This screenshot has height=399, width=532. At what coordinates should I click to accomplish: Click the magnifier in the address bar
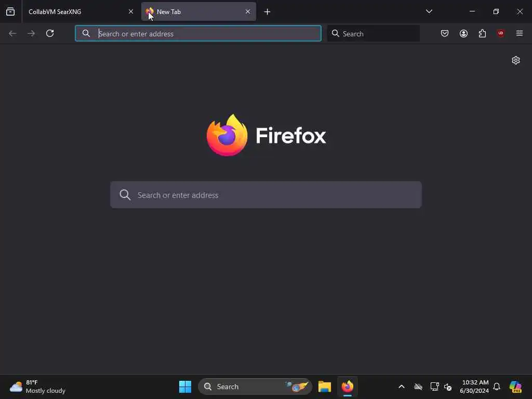pyautogui.click(x=86, y=33)
